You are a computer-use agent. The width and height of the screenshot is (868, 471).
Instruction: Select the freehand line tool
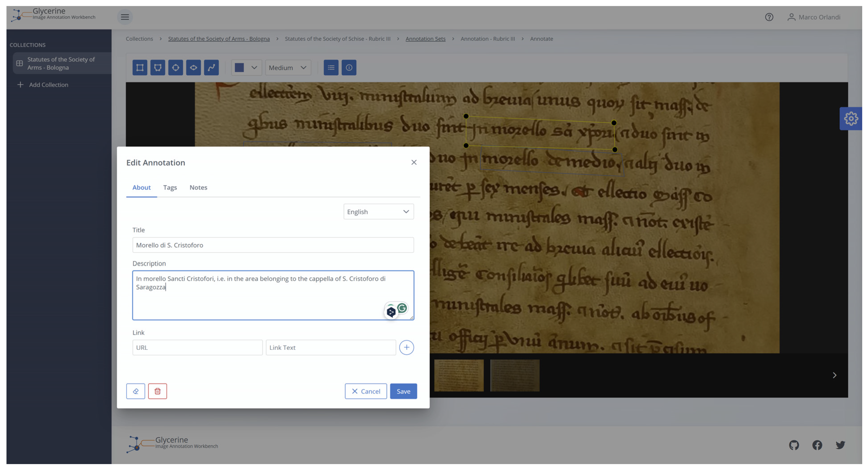point(211,68)
